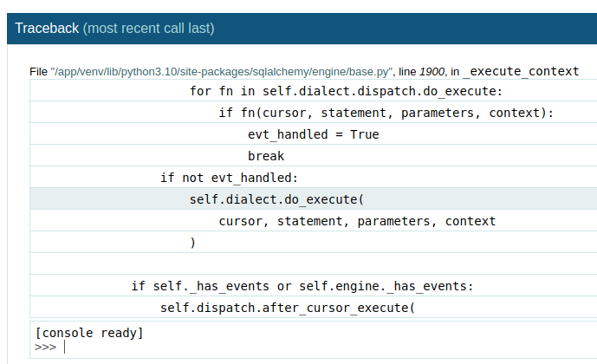Viewport: 597px width, 364px height.
Task: Open the sqlalchemy engine/base.py file path
Action: click(223, 71)
